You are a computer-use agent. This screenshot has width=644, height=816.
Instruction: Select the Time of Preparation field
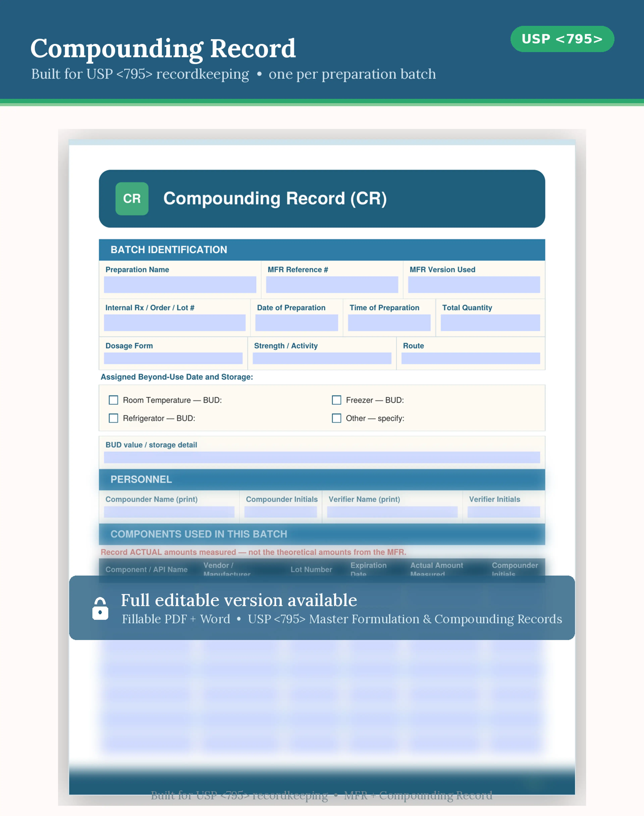[x=389, y=323]
